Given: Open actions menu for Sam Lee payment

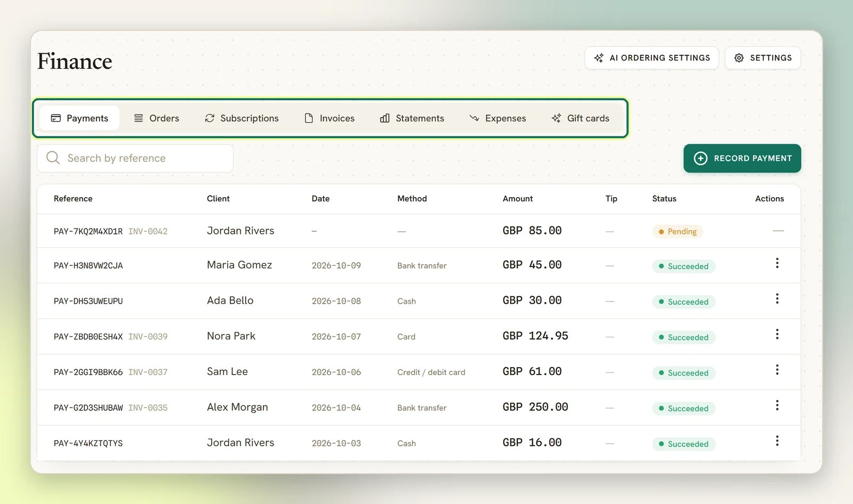Looking at the screenshot, I should pyautogui.click(x=777, y=370).
